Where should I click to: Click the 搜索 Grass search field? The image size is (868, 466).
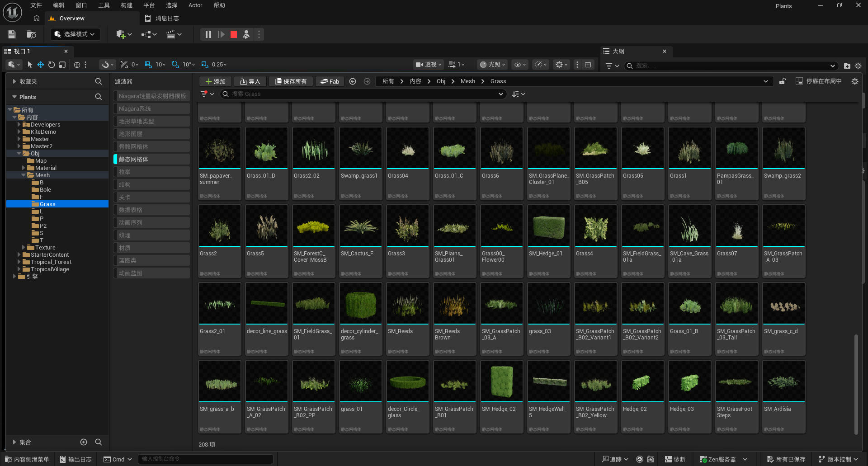pyautogui.click(x=362, y=94)
